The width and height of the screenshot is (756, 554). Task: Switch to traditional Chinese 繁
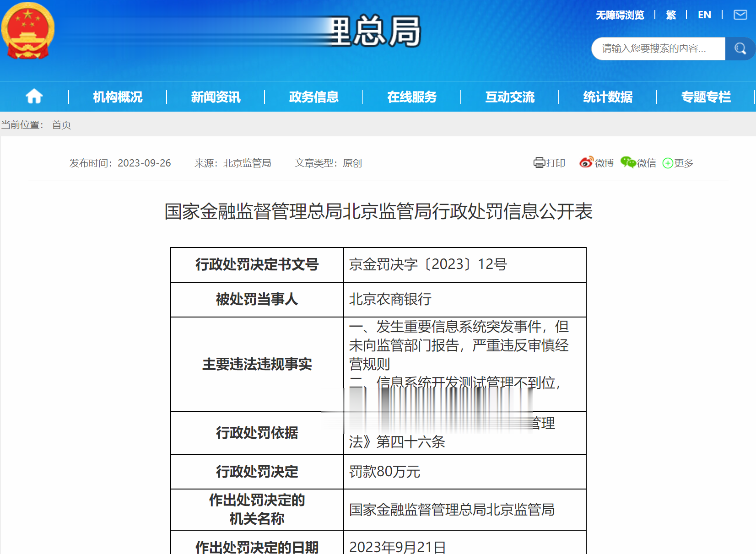coord(671,15)
